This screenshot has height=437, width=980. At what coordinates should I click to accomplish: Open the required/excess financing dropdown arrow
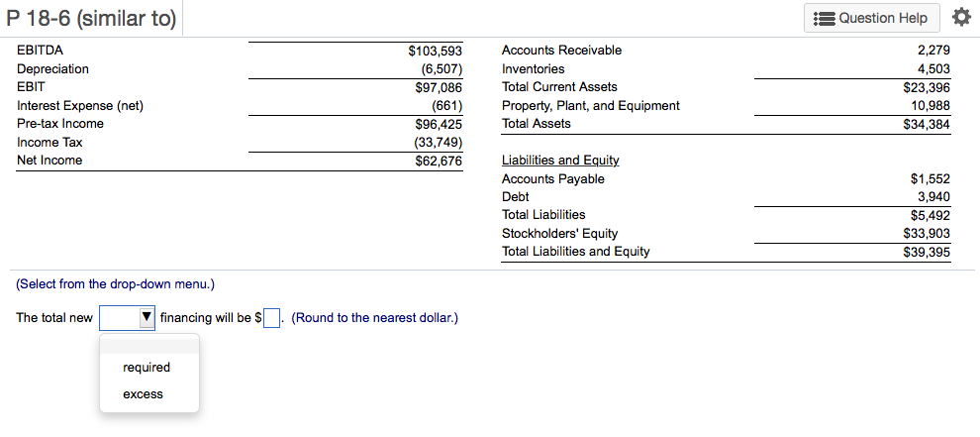(147, 318)
